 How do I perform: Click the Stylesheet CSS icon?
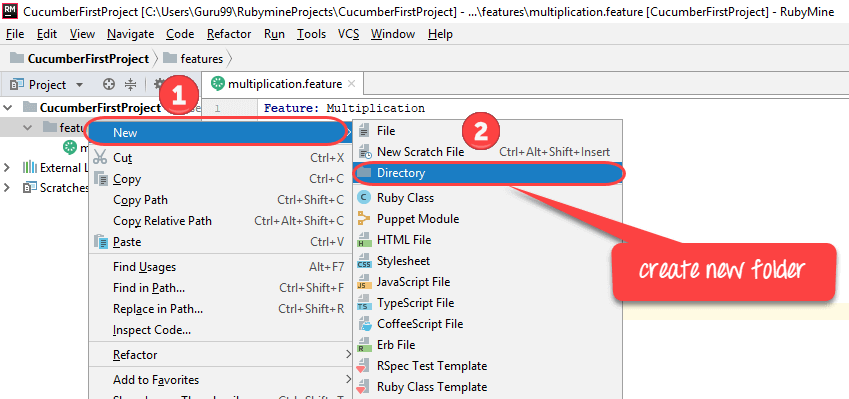coord(364,261)
